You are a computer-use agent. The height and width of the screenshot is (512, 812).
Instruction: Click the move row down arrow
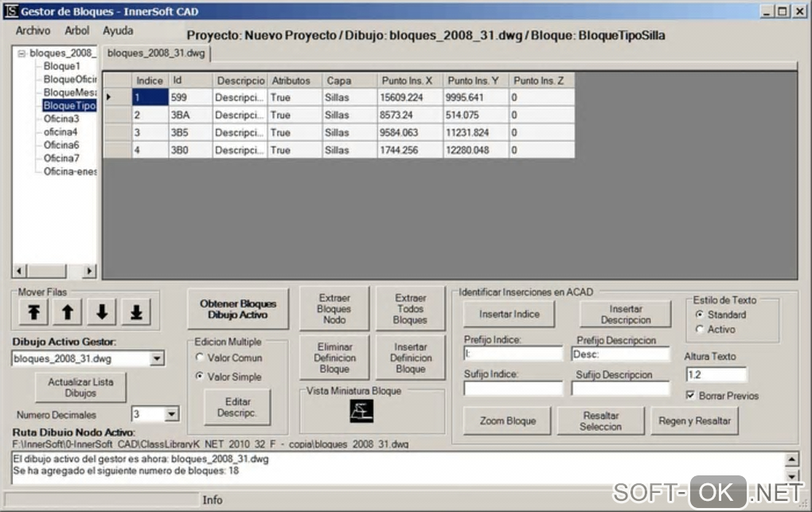[102, 313]
